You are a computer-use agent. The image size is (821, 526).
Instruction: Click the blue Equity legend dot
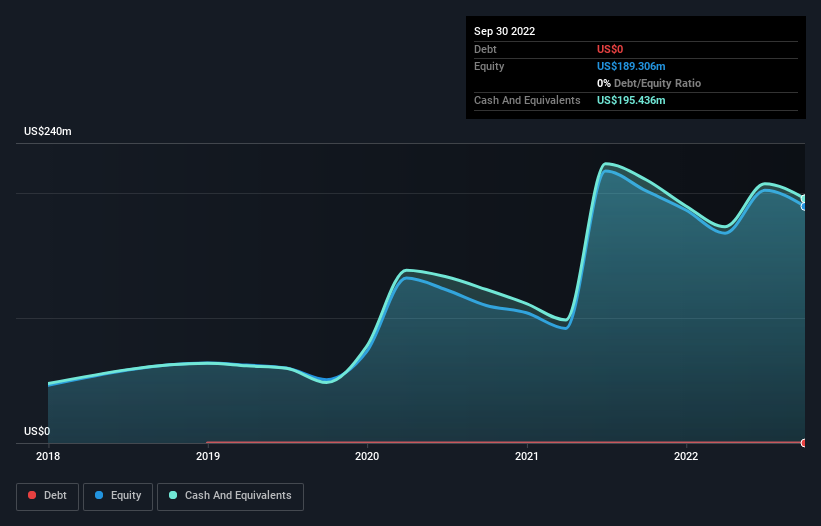click(x=99, y=495)
